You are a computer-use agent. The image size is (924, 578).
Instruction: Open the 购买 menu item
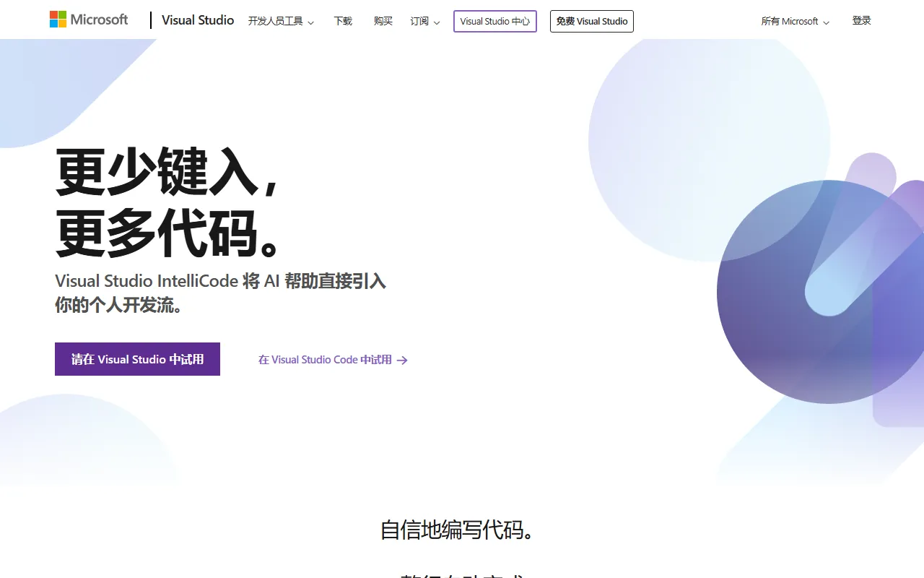tap(383, 22)
